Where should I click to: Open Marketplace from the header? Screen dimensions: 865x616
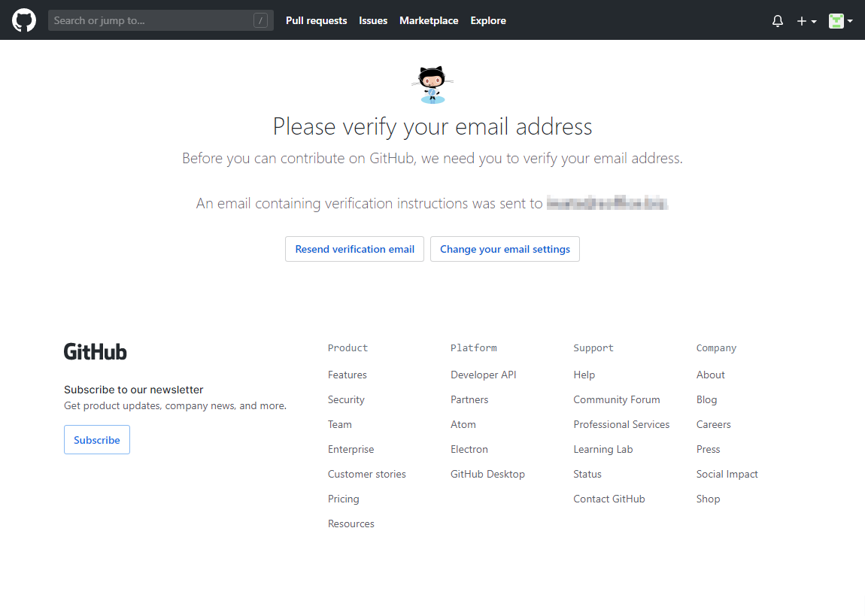(x=429, y=20)
